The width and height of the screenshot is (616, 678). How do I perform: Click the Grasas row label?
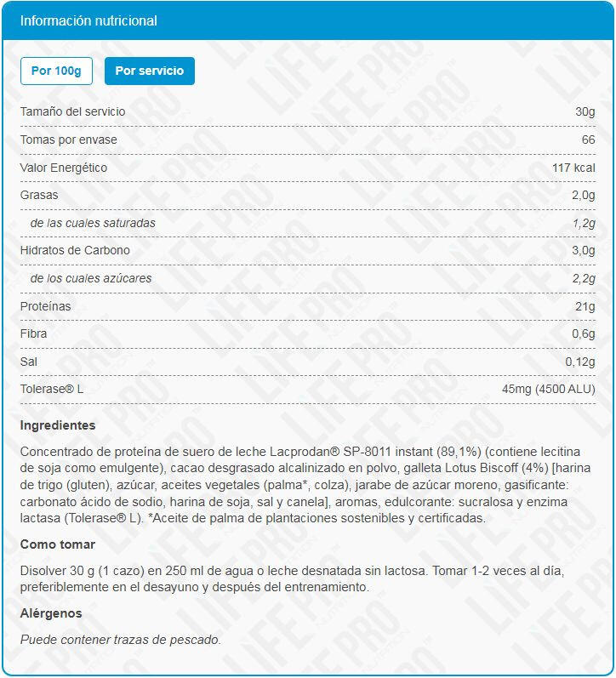39,195
